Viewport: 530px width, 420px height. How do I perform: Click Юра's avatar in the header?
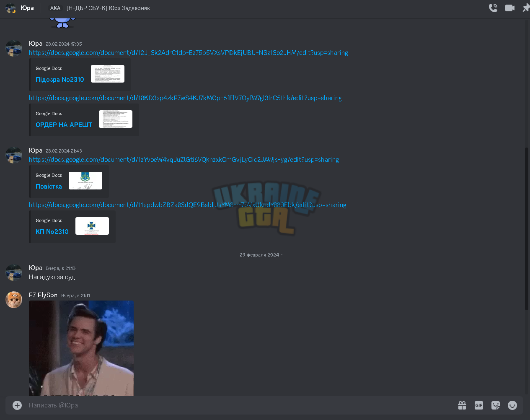coord(10,8)
